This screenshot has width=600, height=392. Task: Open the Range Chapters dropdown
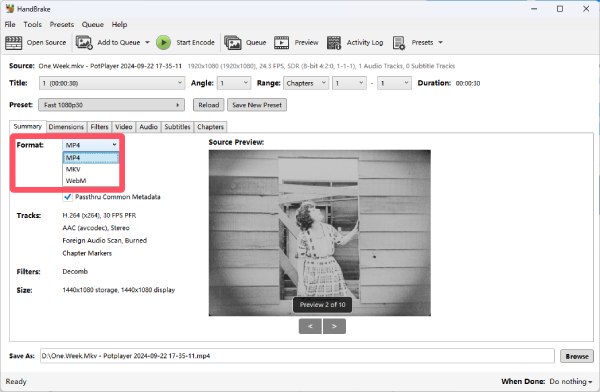pyautogui.click(x=306, y=83)
